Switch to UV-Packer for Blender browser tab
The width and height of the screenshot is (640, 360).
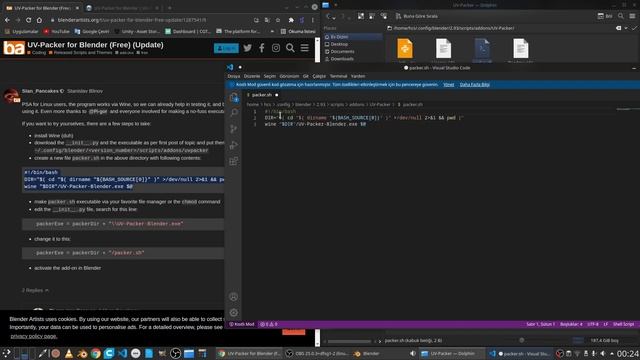42,8
